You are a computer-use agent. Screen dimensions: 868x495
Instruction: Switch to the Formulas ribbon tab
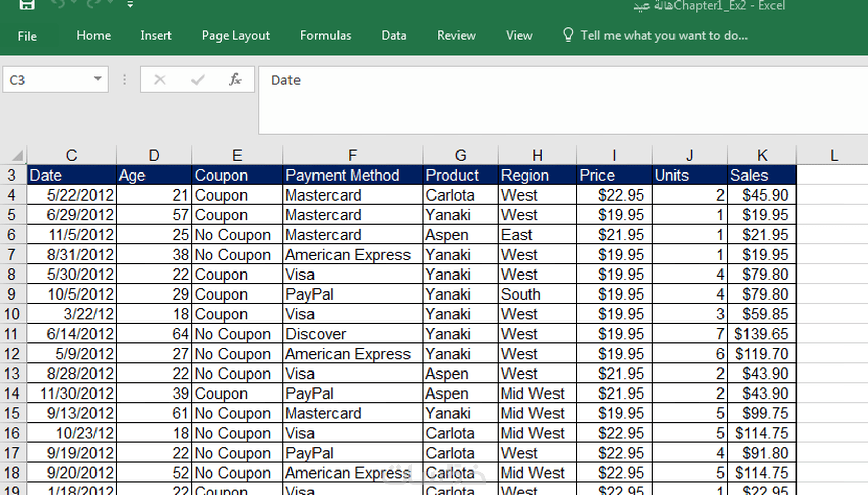click(x=325, y=35)
